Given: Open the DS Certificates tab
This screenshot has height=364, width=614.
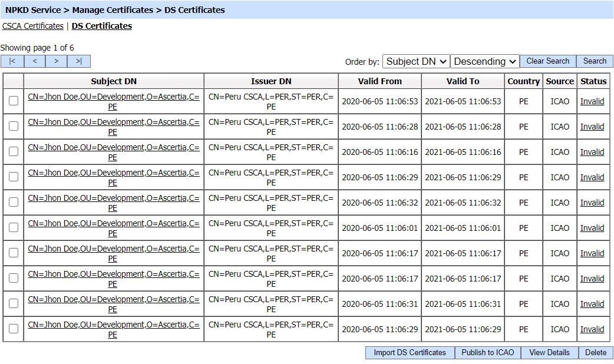Looking at the screenshot, I should [x=101, y=26].
